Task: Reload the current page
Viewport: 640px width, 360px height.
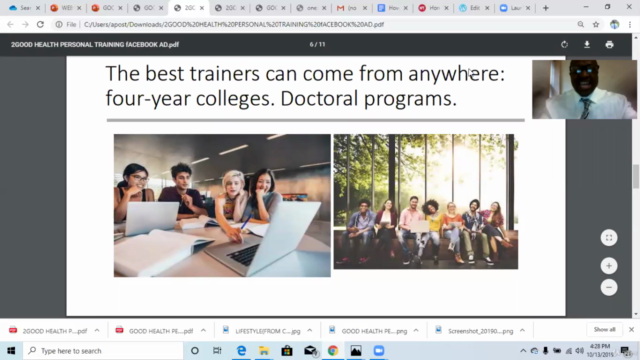Action: coord(40,24)
